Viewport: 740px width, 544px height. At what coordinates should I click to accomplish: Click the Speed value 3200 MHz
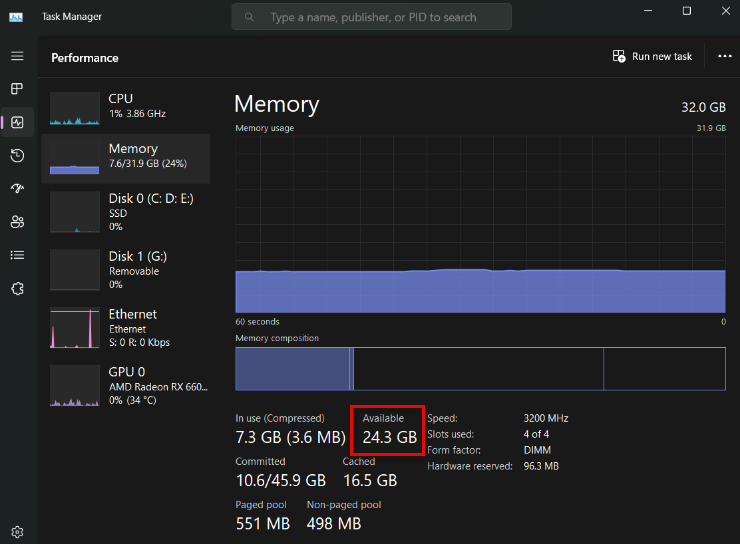(546, 418)
